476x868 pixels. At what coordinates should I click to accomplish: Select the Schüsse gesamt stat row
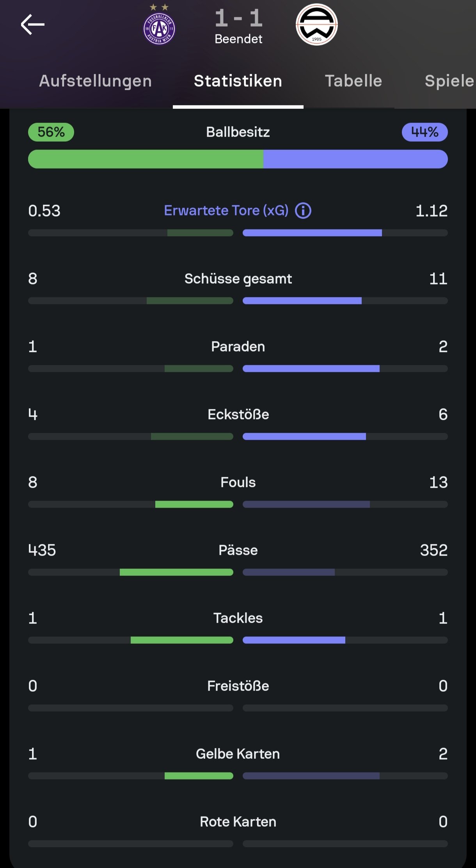(238, 288)
